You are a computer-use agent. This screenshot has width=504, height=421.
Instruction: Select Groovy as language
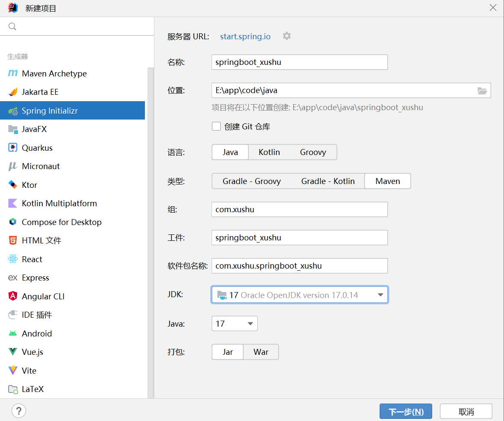pos(313,152)
